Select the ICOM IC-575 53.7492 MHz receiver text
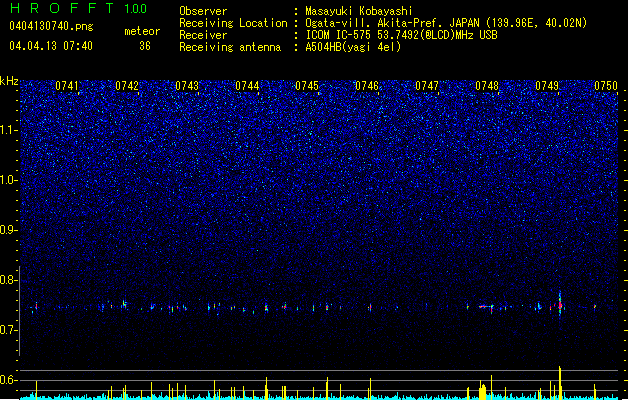The width and height of the screenshot is (629, 400). [401, 35]
